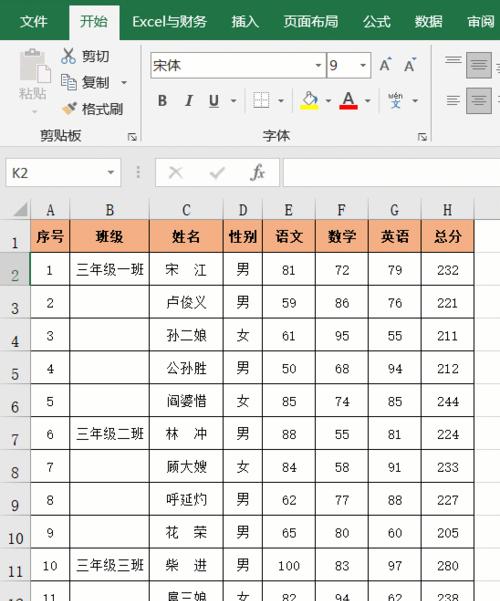Select the column H header
The height and width of the screenshot is (601, 500).
[x=447, y=210]
